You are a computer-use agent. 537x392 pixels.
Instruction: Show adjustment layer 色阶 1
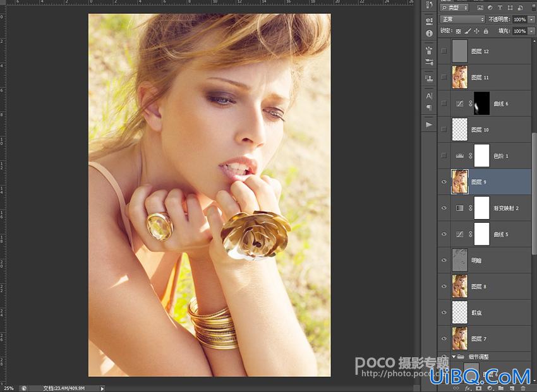444,156
